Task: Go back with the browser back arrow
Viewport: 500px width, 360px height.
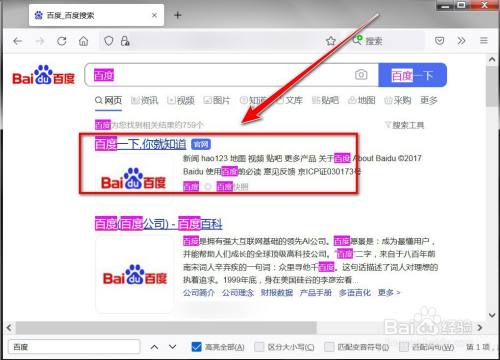Action: tap(17, 41)
